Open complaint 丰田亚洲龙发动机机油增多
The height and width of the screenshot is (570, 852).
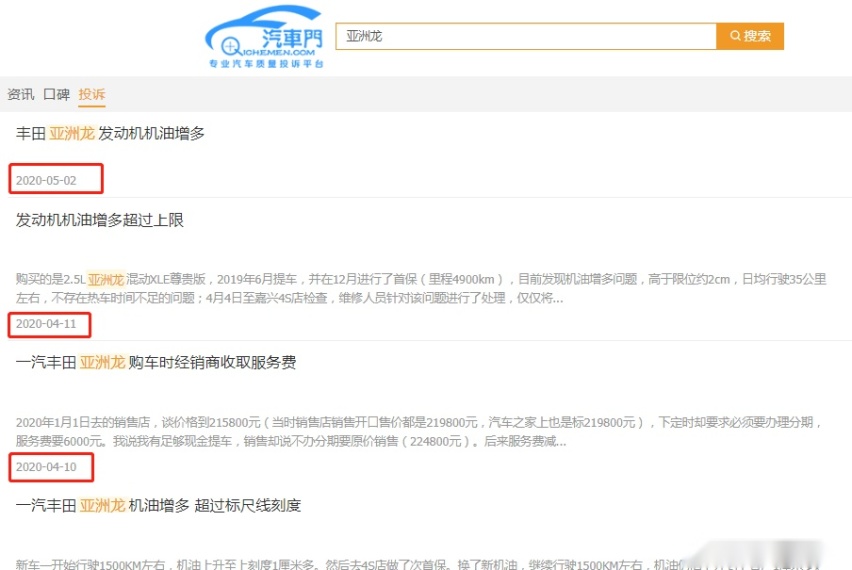(110, 133)
